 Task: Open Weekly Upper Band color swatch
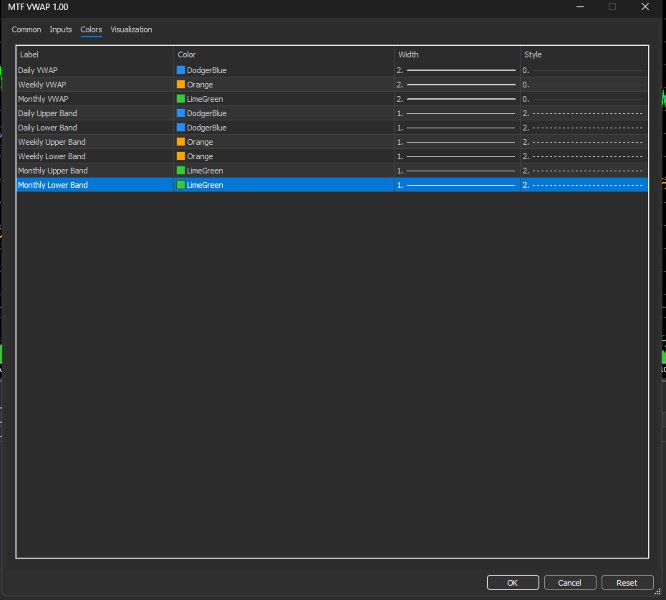coord(181,142)
